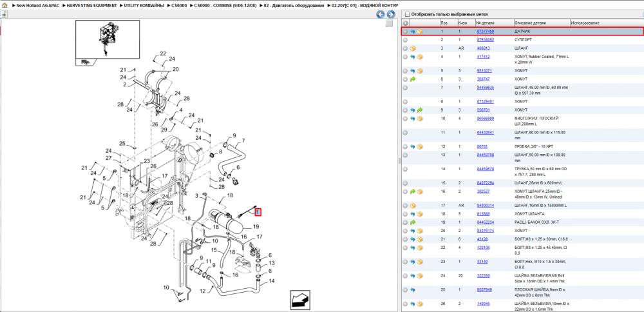Click callout 19 near expansion tank
644x312 pixels.
[x=256, y=226]
